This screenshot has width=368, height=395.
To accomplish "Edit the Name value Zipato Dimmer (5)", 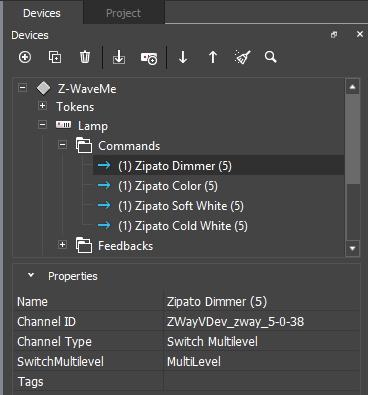I will 262,302.
